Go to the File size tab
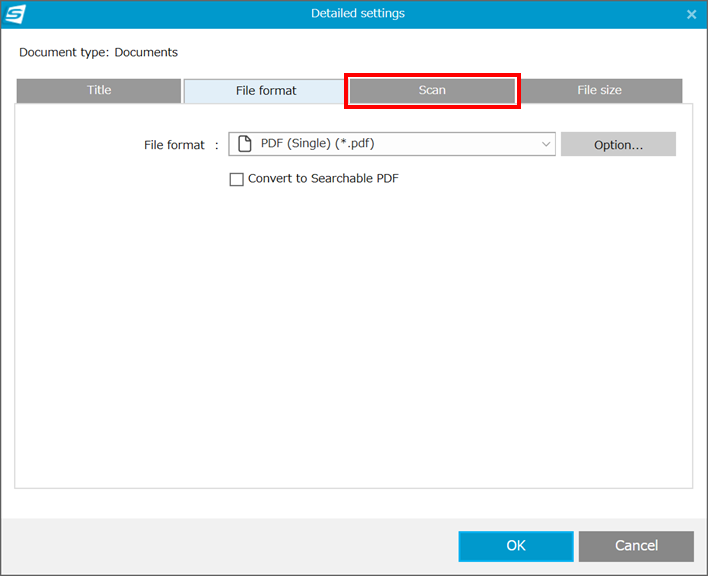Viewport: 708px width, 576px height. 600,90
